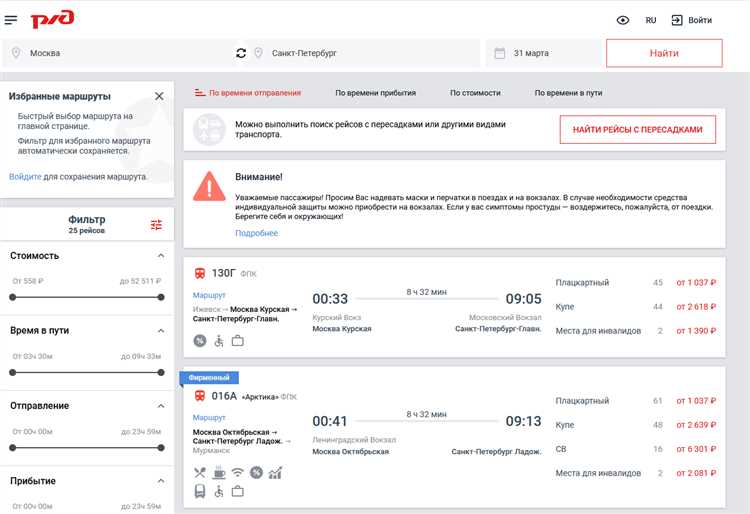Screen dimensions: 750x514
Task: Toggle accessibility eye icon in header
Action: click(623, 20)
